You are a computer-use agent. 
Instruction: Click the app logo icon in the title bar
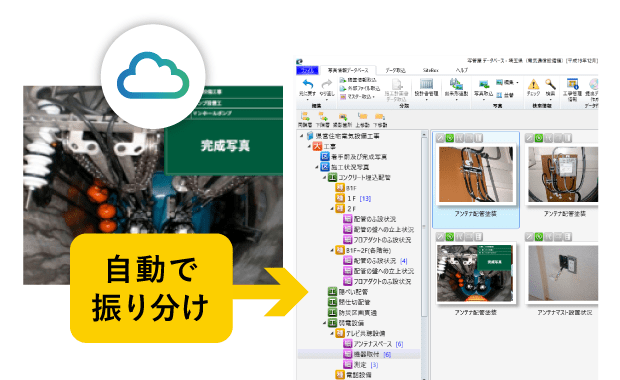299,62
